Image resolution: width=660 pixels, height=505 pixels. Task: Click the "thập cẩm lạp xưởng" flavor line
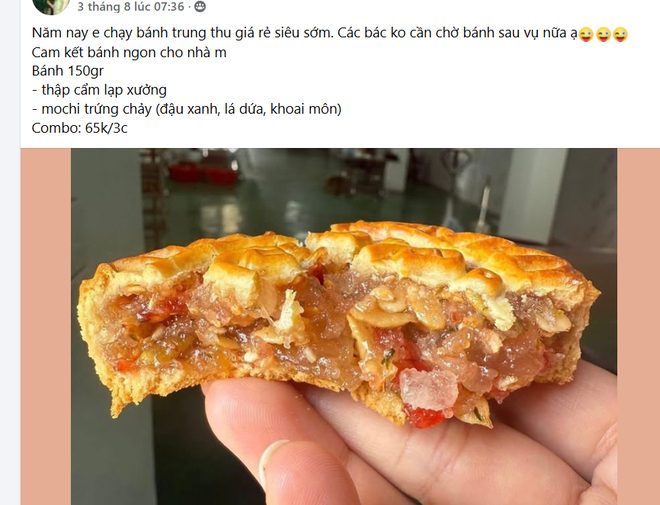99,90
